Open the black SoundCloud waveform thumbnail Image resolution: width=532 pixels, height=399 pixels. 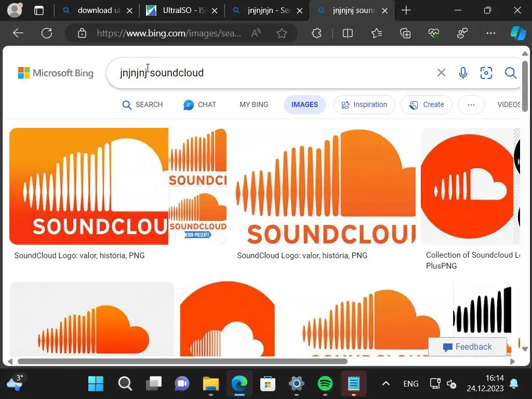pos(482,310)
